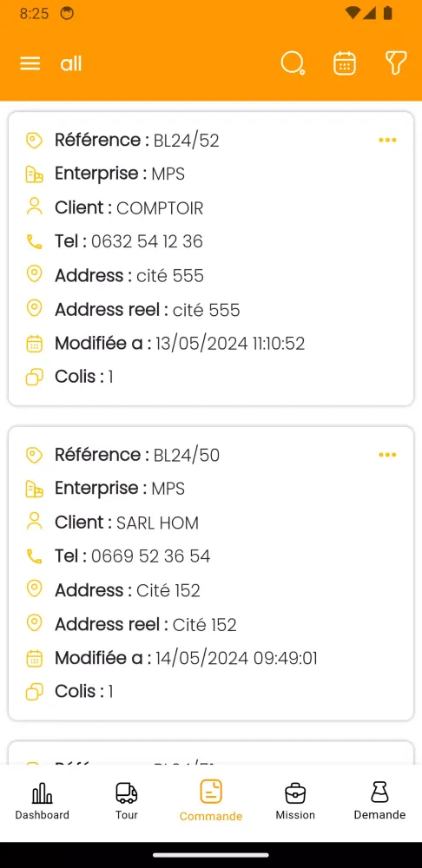Tap the phone number 0669 52 36 54
422x868 pixels.
[150, 556]
